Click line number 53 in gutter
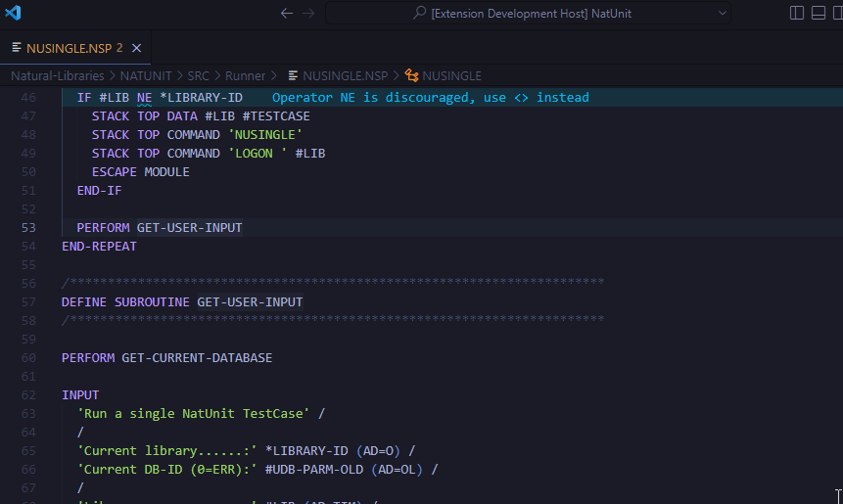 pos(28,228)
